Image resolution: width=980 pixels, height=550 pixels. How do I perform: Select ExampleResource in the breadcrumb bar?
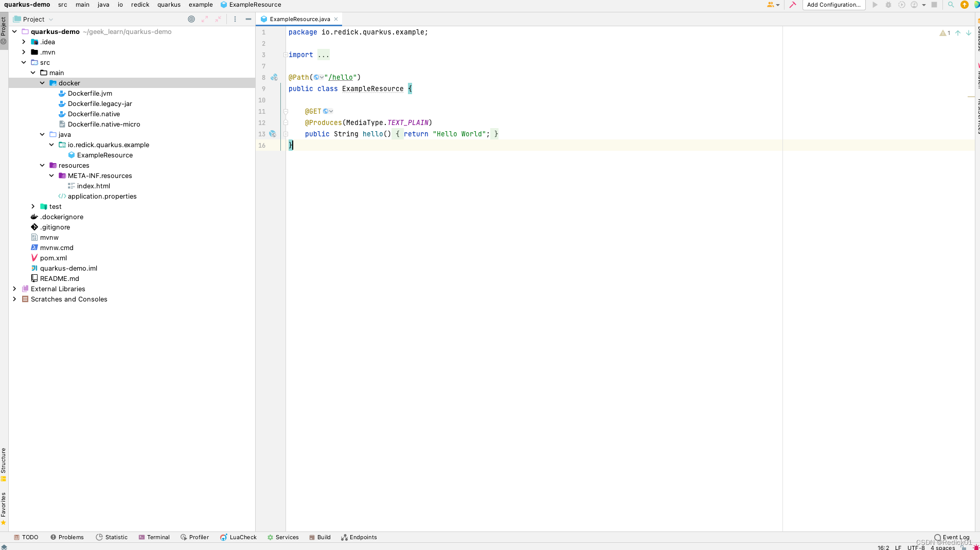point(254,5)
